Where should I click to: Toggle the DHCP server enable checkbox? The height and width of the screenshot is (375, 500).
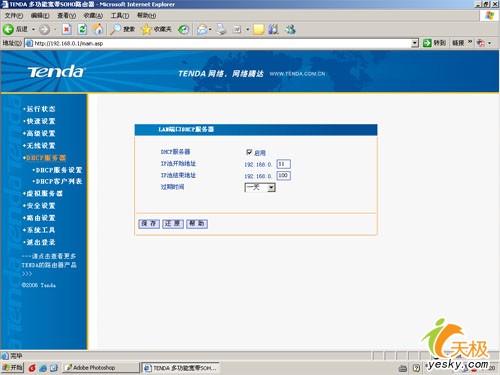click(249, 152)
